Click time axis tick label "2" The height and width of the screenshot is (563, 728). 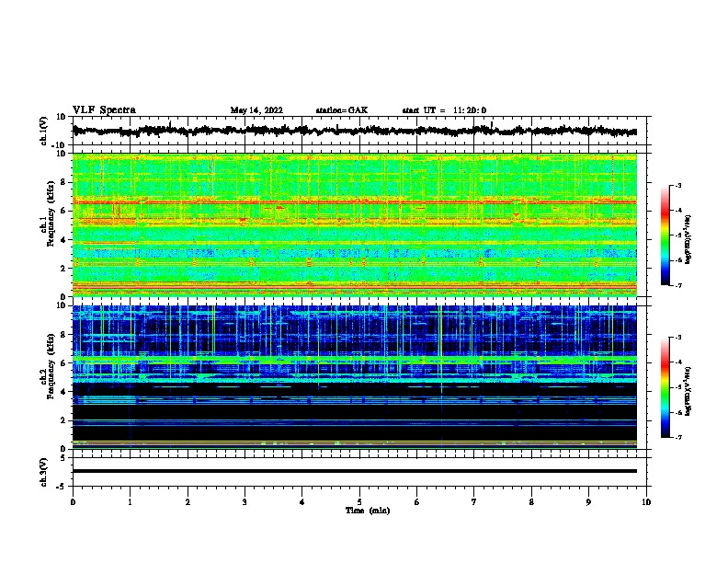(188, 502)
